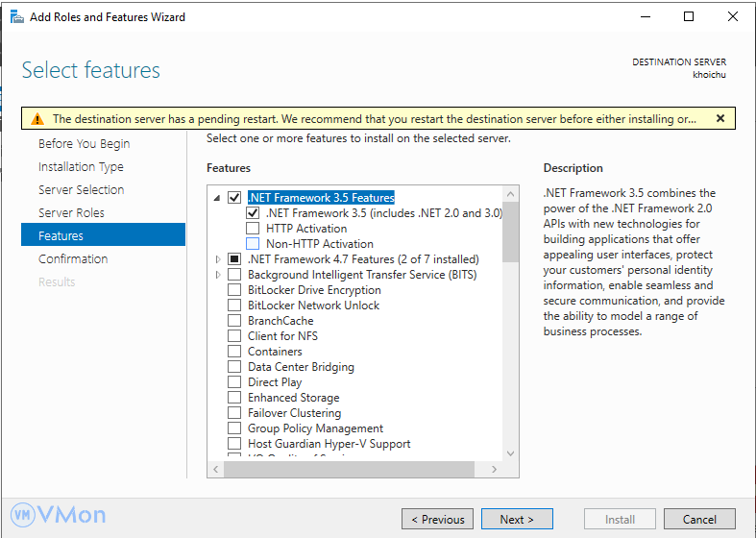Select the Non-HTTP Activation label
The width and height of the screenshot is (756, 538).
point(320,243)
